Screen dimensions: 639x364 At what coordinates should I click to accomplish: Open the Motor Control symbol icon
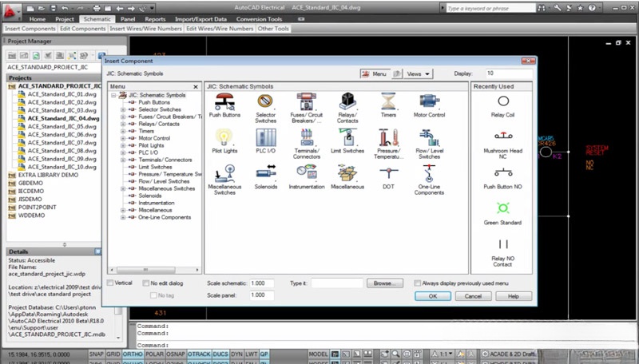[429, 101]
